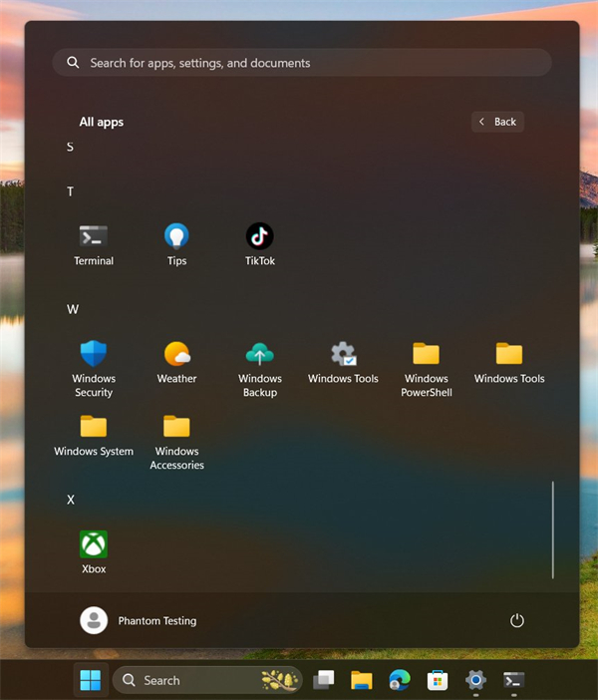Open Task View from the taskbar
This screenshot has width=598, height=700.
324,680
